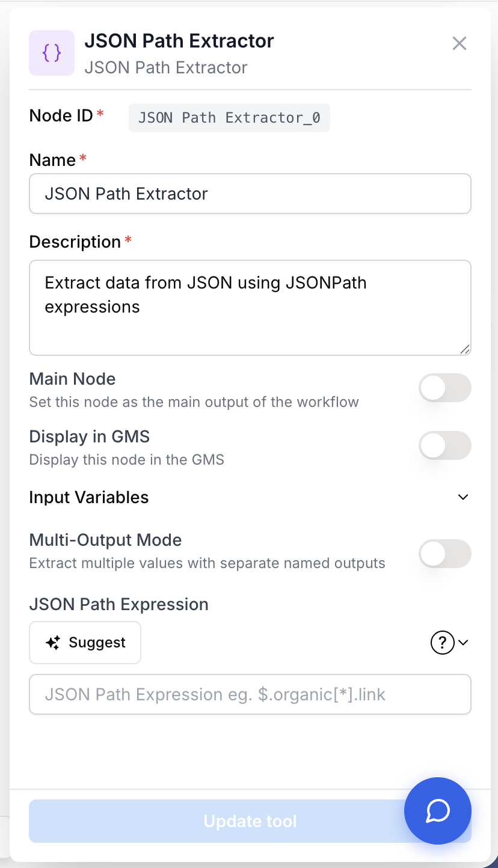Open the chat bubble support widget
The width and height of the screenshot is (498, 868).
click(438, 811)
